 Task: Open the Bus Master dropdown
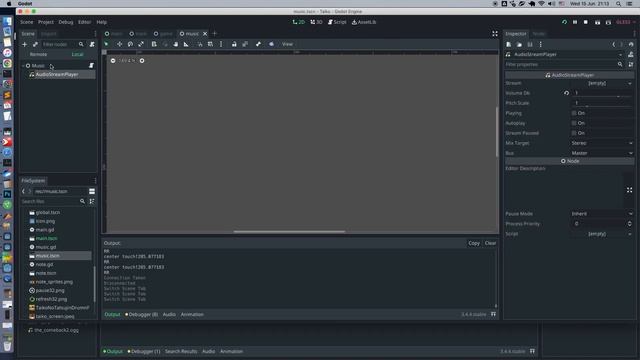[602, 153]
